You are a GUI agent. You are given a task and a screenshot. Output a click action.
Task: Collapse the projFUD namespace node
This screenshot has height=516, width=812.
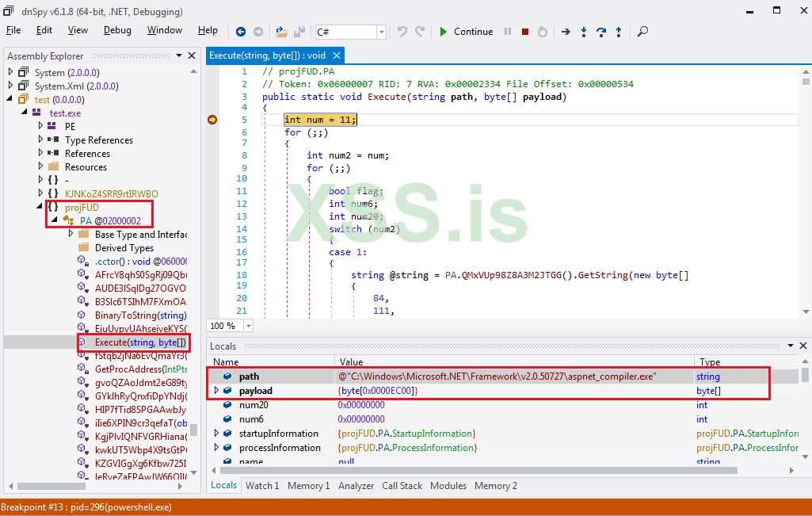pos(40,208)
